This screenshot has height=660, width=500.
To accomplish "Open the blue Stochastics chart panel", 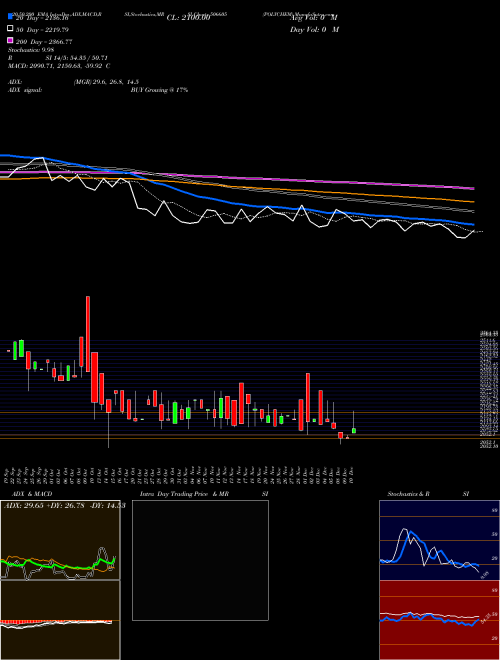I will coord(439,540).
